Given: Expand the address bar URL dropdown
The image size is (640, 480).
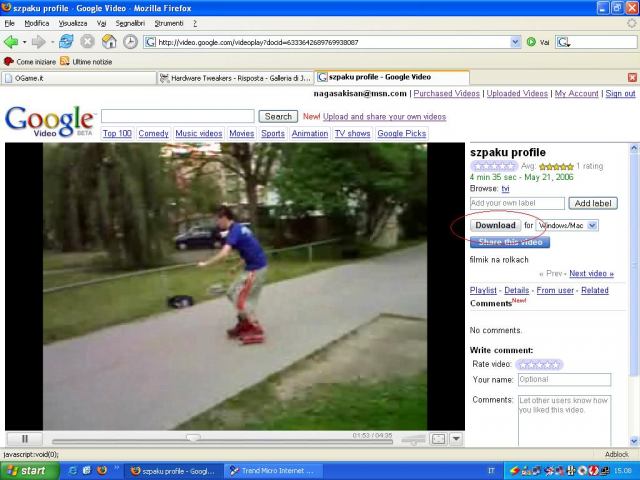Looking at the screenshot, I should click(516, 42).
